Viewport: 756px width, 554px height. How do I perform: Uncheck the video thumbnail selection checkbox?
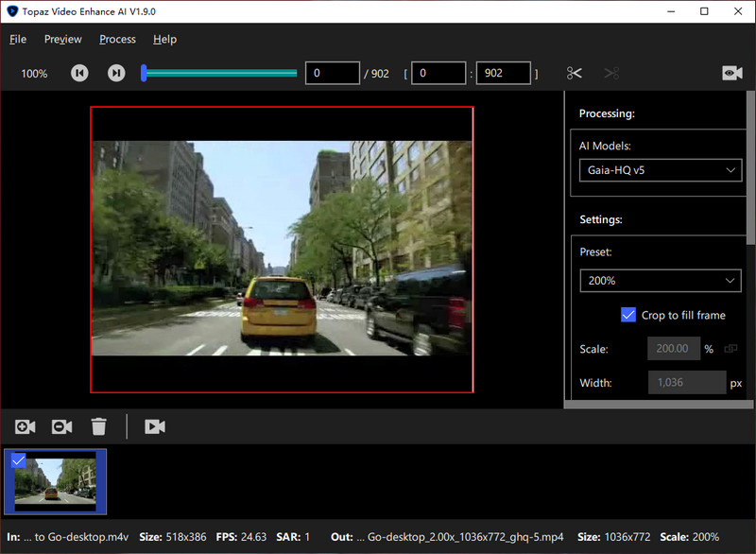pos(18,460)
